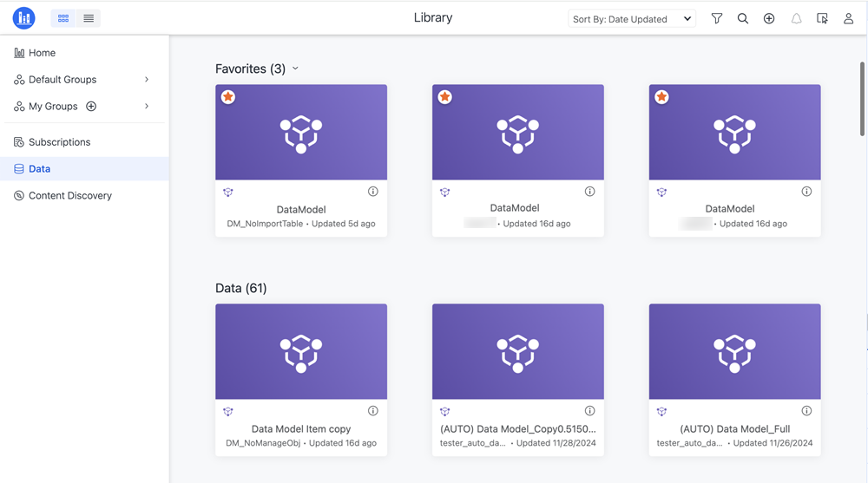Unfavorite the first DataModel star badge
The image size is (868, 483).
[x=228, y=97]
